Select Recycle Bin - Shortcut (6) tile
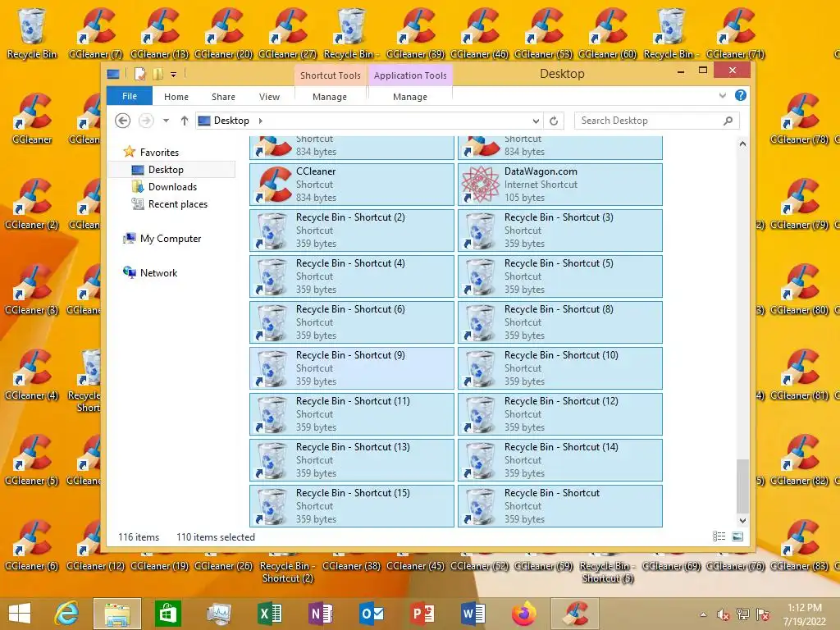The width and height of the screenshot is (840, 630). click(x=352, y=322)
